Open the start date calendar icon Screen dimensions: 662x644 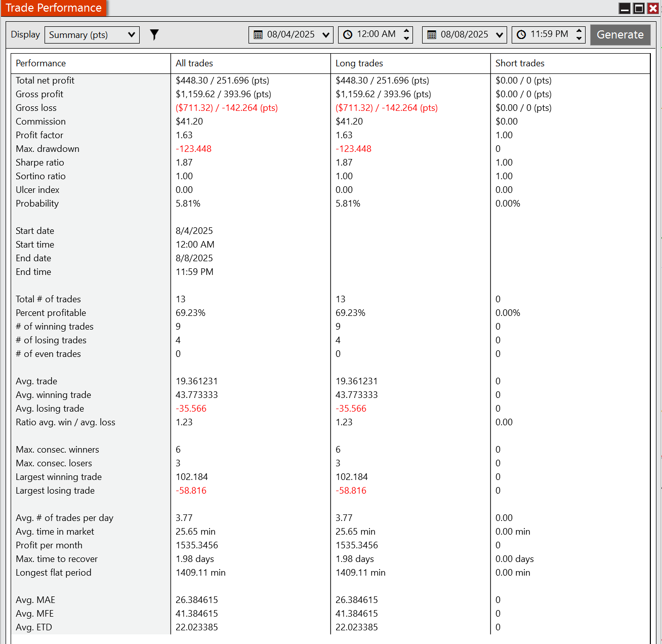[258, 35]
